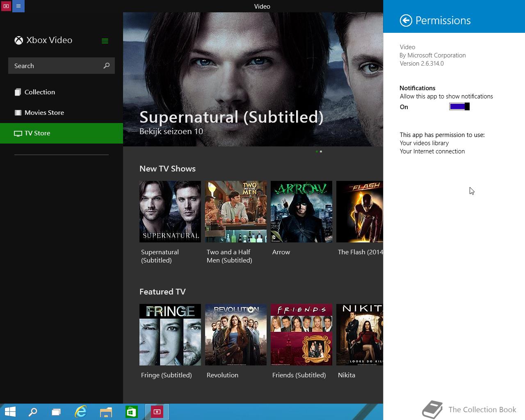Viewport: 525px width, 420px height.
Task: Open Windows Store from taskbar
Action: coord(131,412)
